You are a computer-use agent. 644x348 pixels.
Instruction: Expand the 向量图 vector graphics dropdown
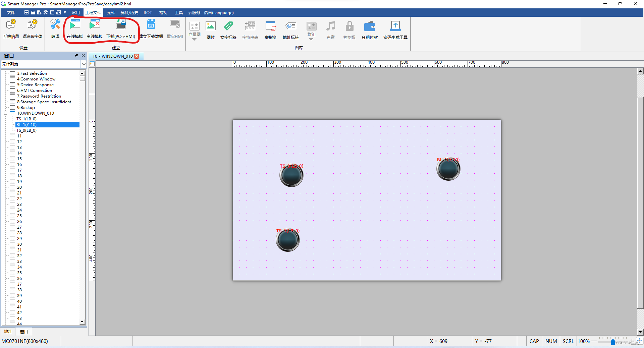point(194,40)
